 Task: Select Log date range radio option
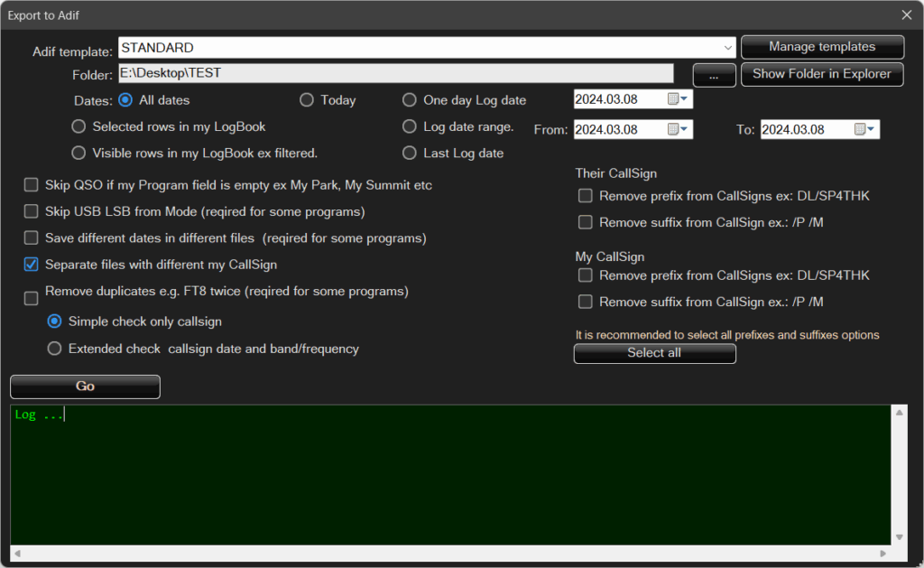coord(410,126)
